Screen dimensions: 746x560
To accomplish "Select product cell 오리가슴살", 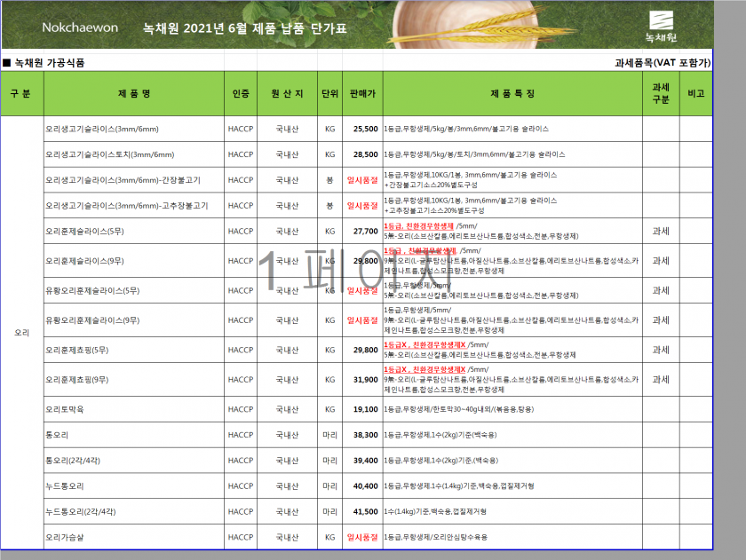I will 134,537.
